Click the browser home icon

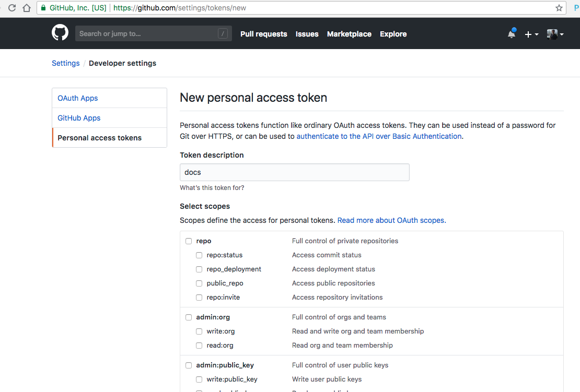27,8
